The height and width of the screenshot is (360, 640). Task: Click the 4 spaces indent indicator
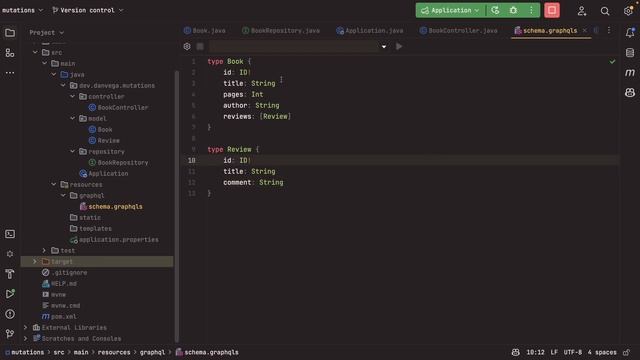(602, 352)
